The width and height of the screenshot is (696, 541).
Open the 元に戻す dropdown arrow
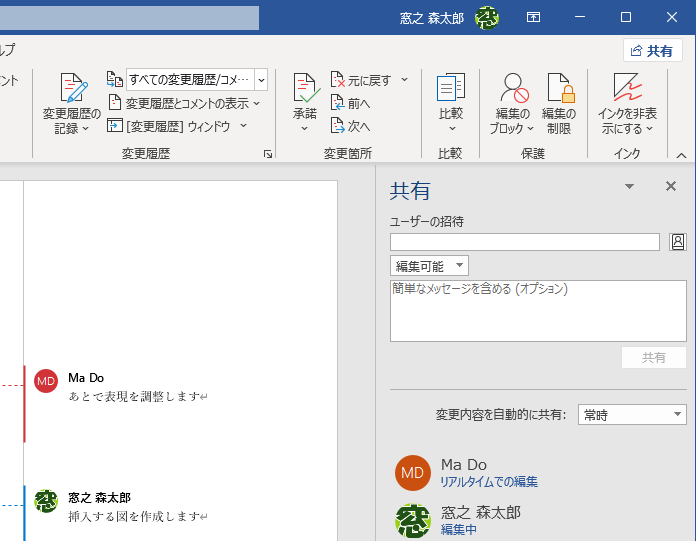(404, 80)
